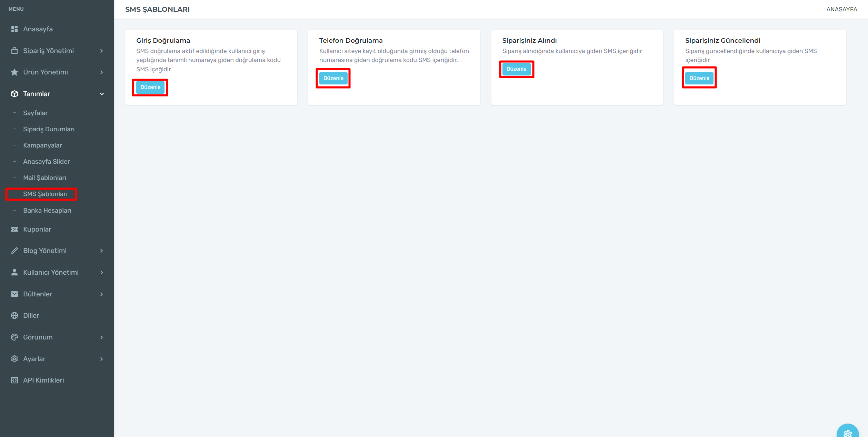Click the Kuponlar ticket icon

click(14, 229)
